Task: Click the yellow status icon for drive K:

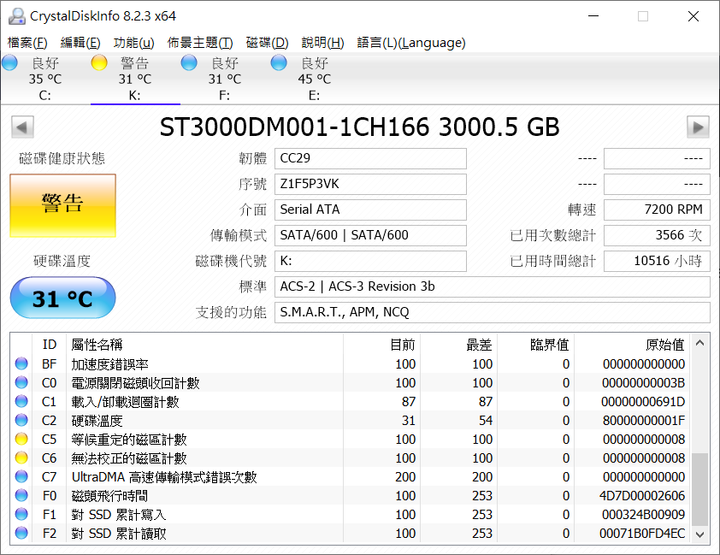Action: tap(99, 62)
